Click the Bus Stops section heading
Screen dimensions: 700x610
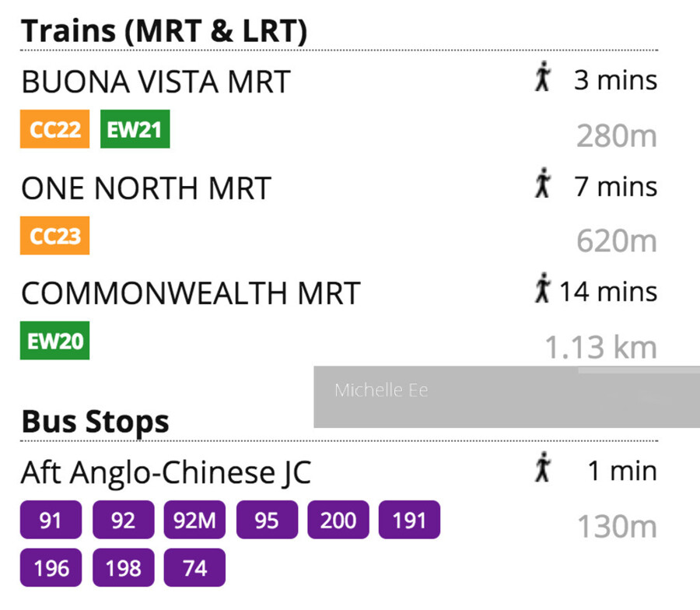(x=95, y=421)
